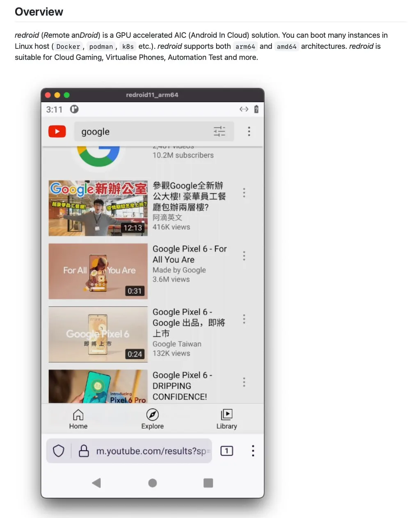Open the For All You Are thumbnail
420x518 pixels.
pos(98,271)
